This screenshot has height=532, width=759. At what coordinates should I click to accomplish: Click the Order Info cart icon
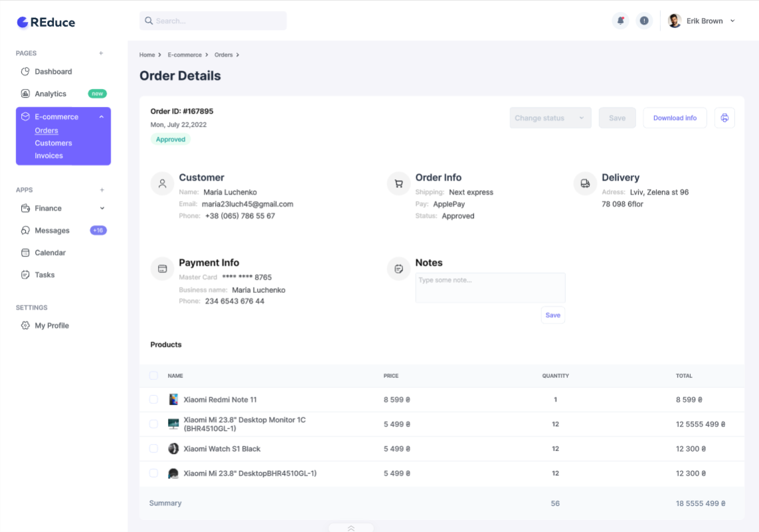pos(399,184)
